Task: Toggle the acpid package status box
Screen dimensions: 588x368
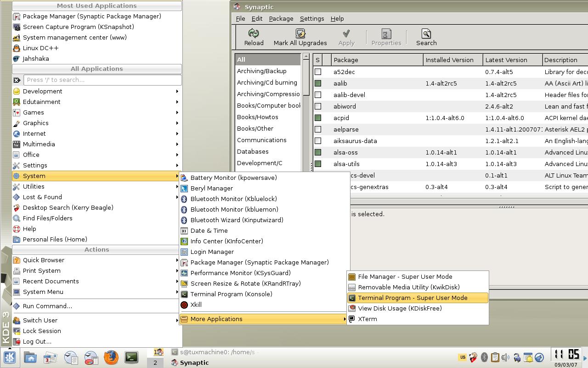Action: pos(318,118)
